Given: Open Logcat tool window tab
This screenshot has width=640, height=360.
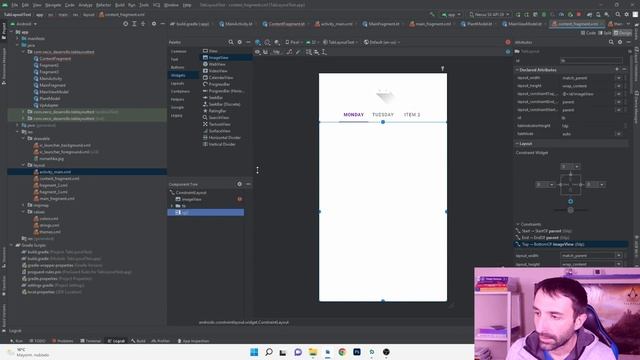Looking at the screenshot, I should pyautogui.click(x=116, y=341).
